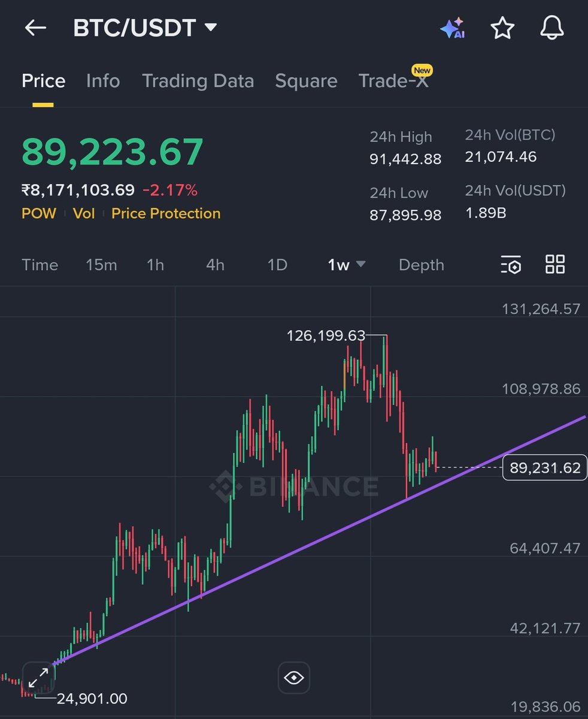
Task: Select the Price tab
Action: [43, 81]
